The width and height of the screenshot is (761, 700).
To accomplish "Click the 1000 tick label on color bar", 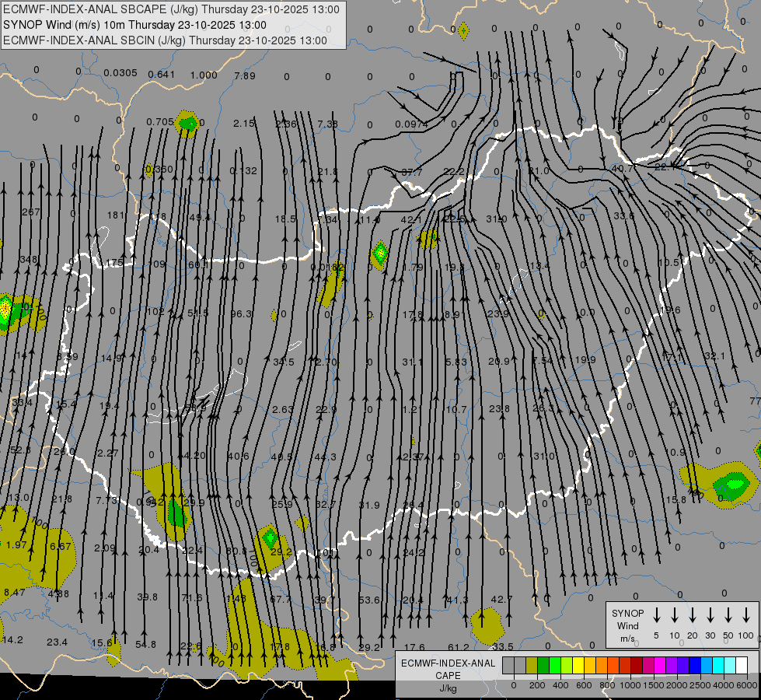I will [630, 685].
